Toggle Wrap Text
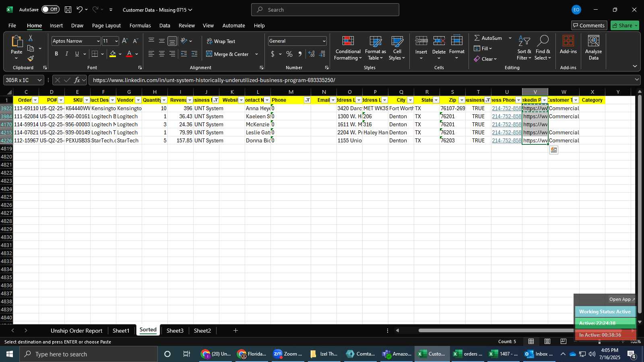The width and height of the screenshot is (644, 362). click(x=221, y=41)
